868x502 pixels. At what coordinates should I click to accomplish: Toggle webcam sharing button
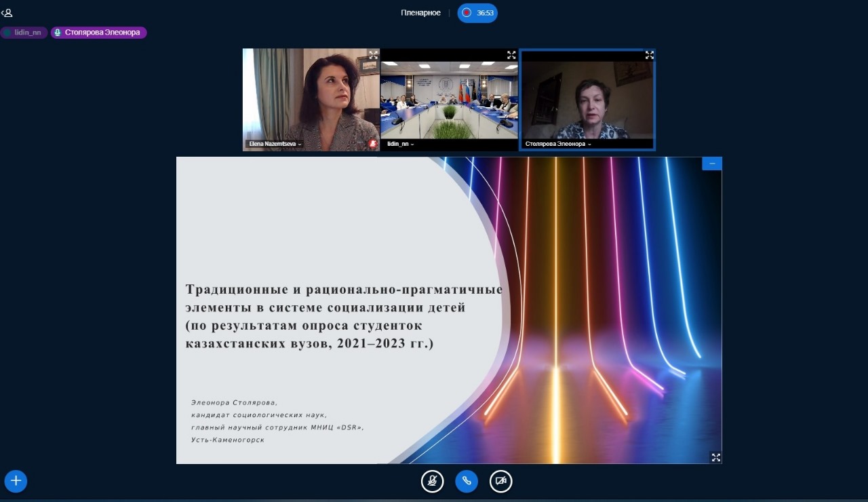pos(500,481)
